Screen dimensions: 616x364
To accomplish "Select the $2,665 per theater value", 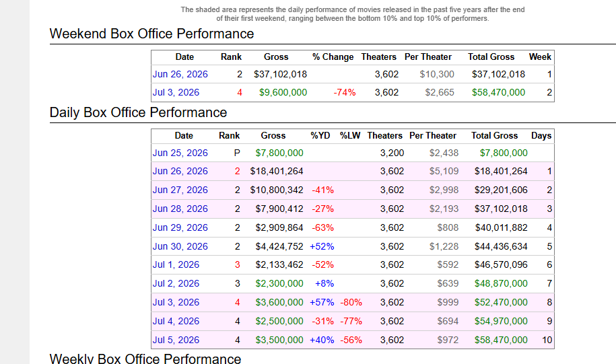I will click(440, 92).
